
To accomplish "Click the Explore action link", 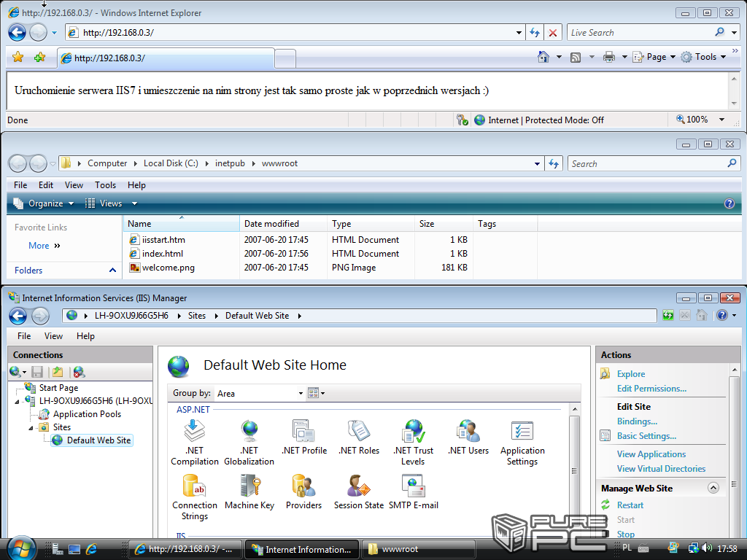I will point(631,374).
